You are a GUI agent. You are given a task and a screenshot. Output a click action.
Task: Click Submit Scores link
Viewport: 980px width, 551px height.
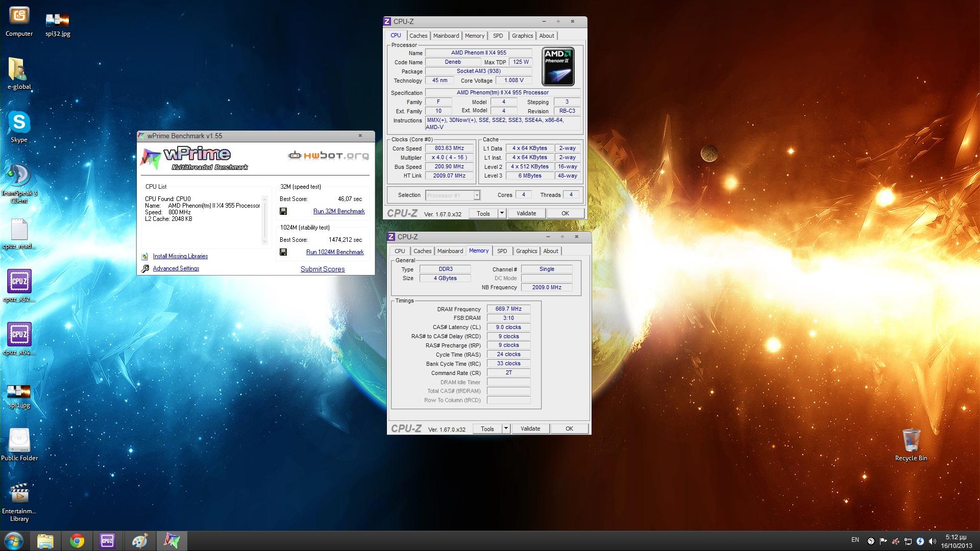[323, 269]
